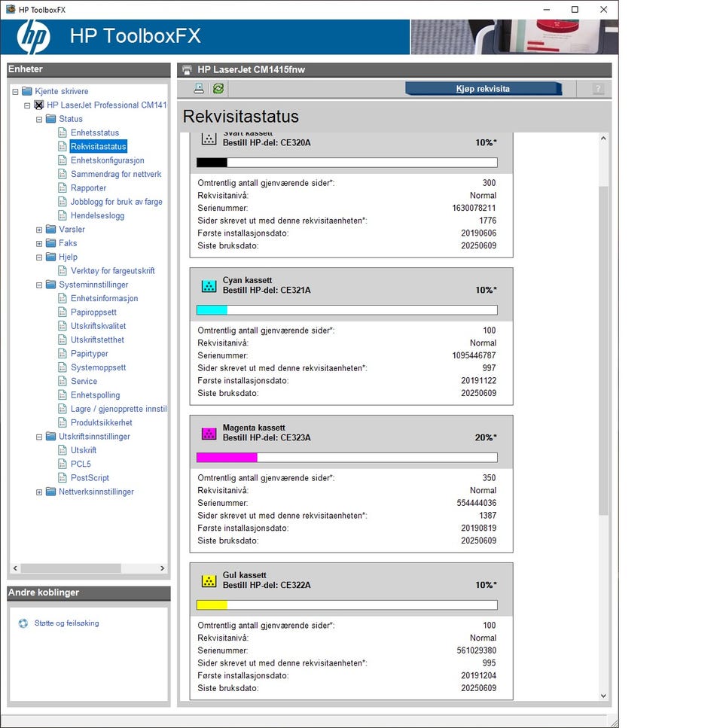Screen dimensions: 723x728
Task: Open Enhetsinformasjon page
Action: coord(105,298)
